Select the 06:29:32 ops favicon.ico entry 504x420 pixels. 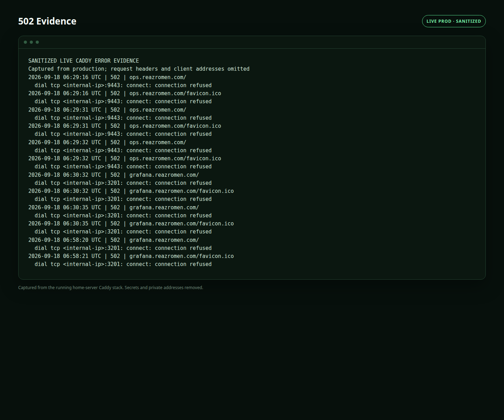(x=125, y=159)
